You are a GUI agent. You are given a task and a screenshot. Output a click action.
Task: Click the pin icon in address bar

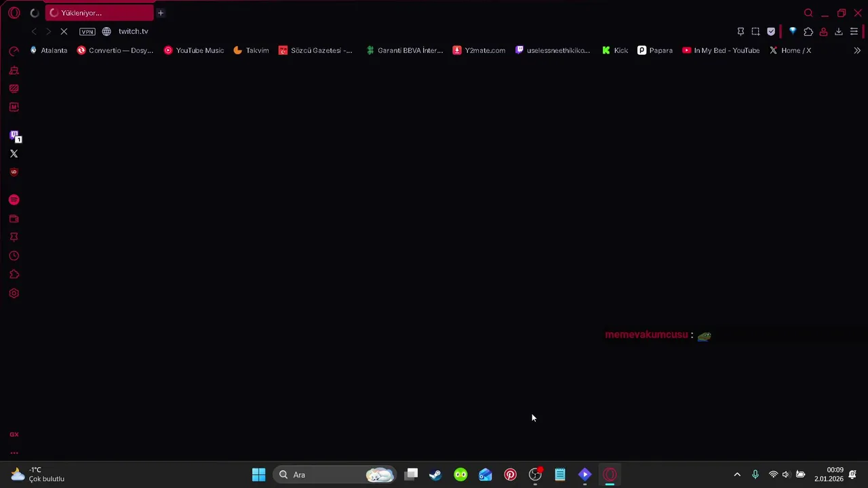tap(741, 32)
